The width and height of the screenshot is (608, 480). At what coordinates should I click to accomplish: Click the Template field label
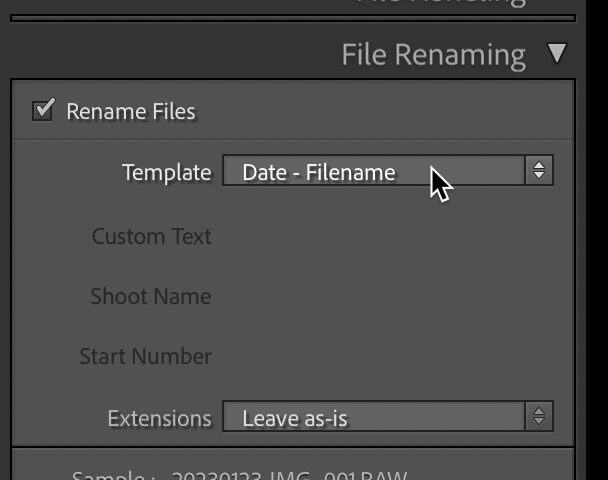(x=166, y=172)
